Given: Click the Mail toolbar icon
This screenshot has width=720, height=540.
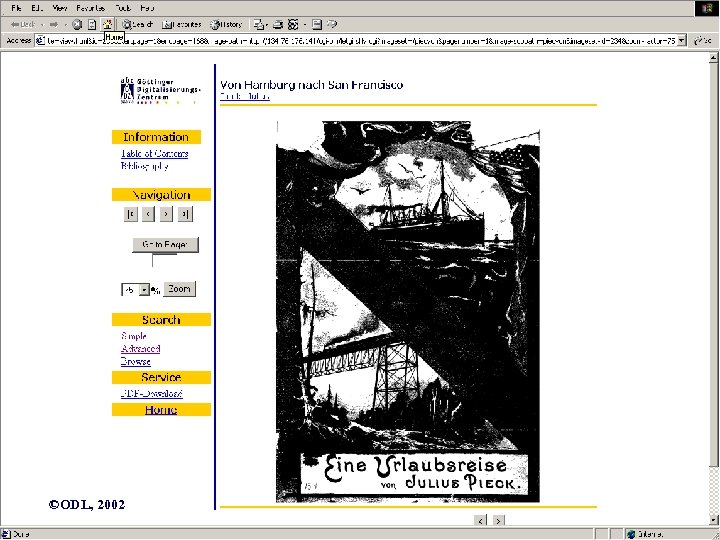Looking at the screenshot, I should pyautogui.click(x=259, y=24).
